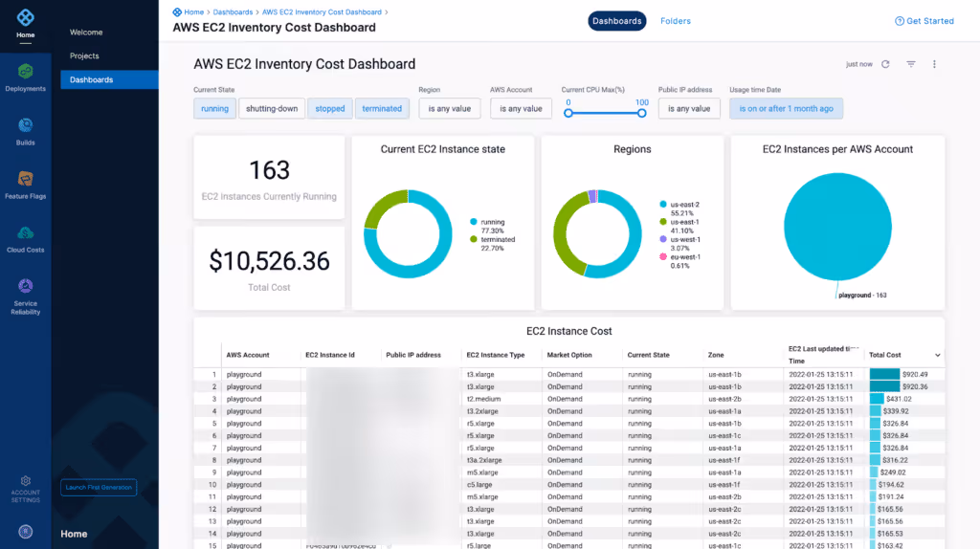Click Total Cost column sort arrow
The height and width of the screenshot is (549, 980).
pyautogui.click(x=938, y=356)
